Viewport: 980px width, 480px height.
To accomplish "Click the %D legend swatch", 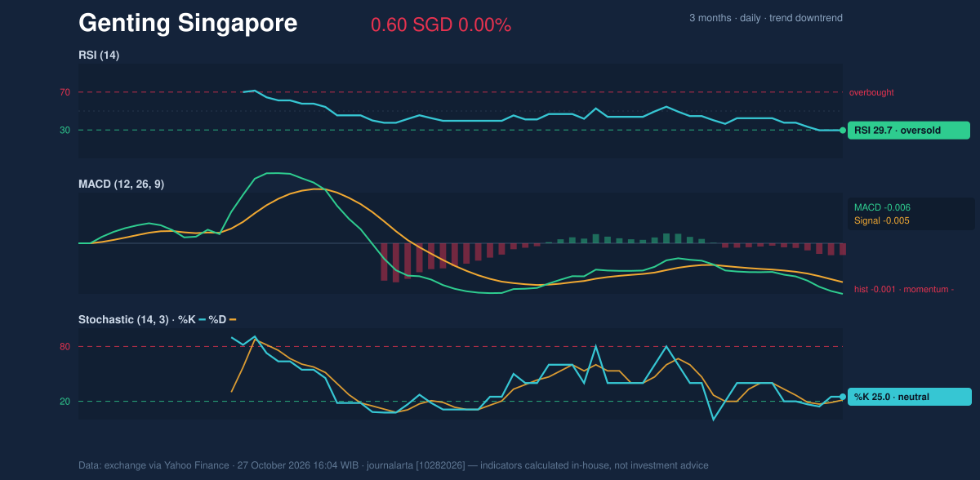I will tap(232, 319).
